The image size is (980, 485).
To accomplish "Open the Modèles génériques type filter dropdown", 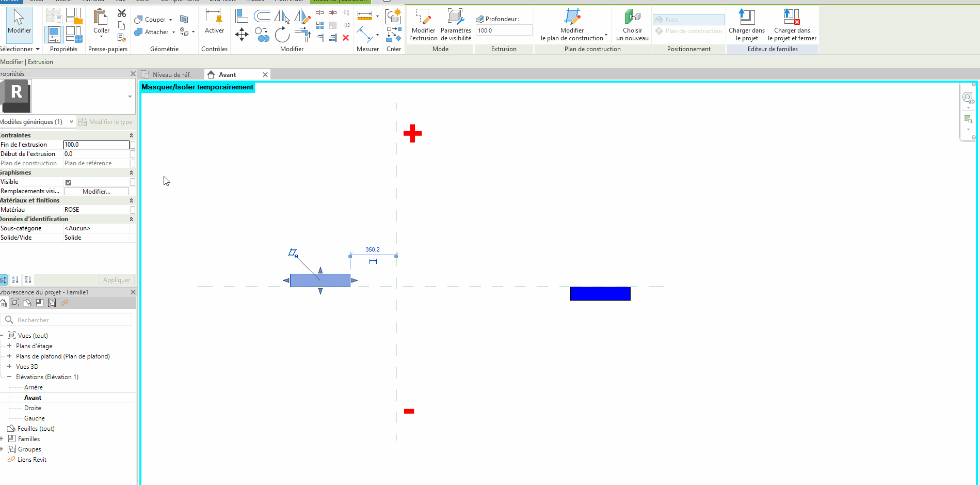I will pyautogui.click(x=71, y=122).
